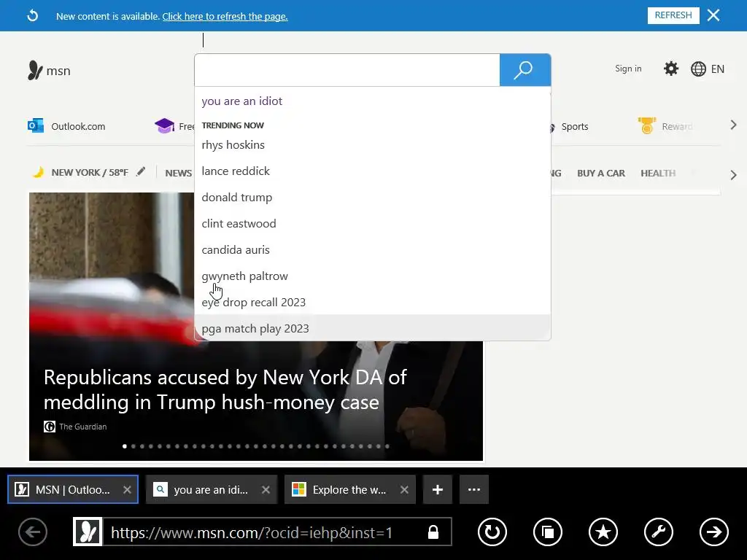747x560 pixels.
Task: Select 'rhys hoskins' trending suggestion
Action: point(373,145)
